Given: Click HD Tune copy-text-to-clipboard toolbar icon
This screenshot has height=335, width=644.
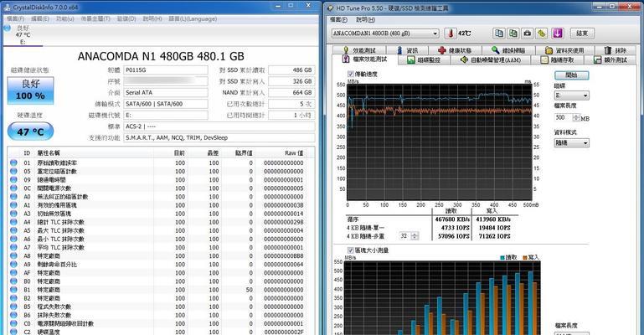Looking at the screenshot, I should pyautogui.click(x=499, y=33).
